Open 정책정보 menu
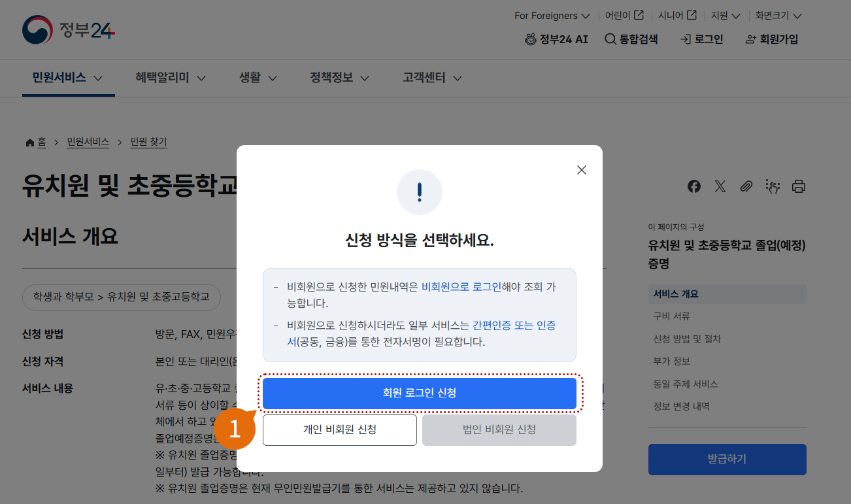Screen dimensions: 851x504 340,78
